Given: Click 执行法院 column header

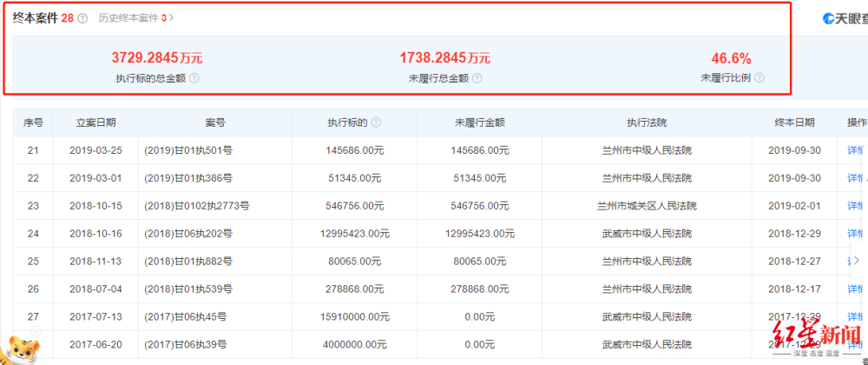Looking at the screenshot, I should click(x=647, y=123).
